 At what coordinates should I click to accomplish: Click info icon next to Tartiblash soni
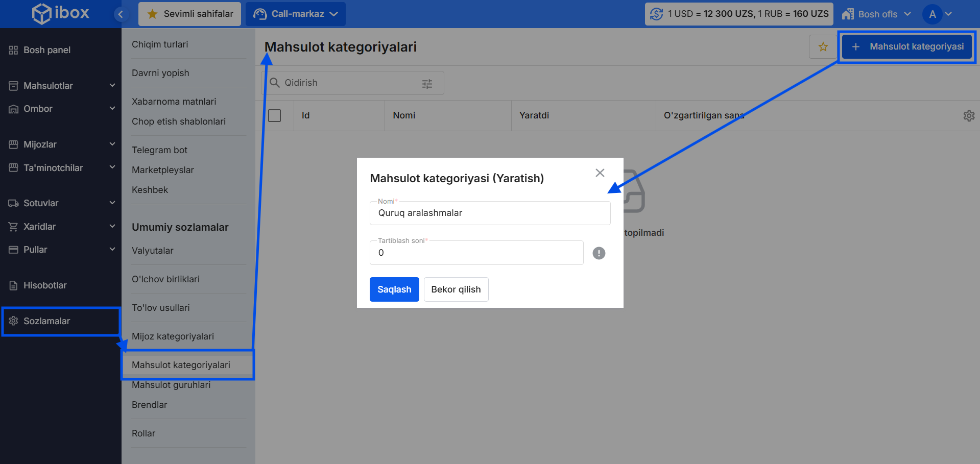(599, 253)
